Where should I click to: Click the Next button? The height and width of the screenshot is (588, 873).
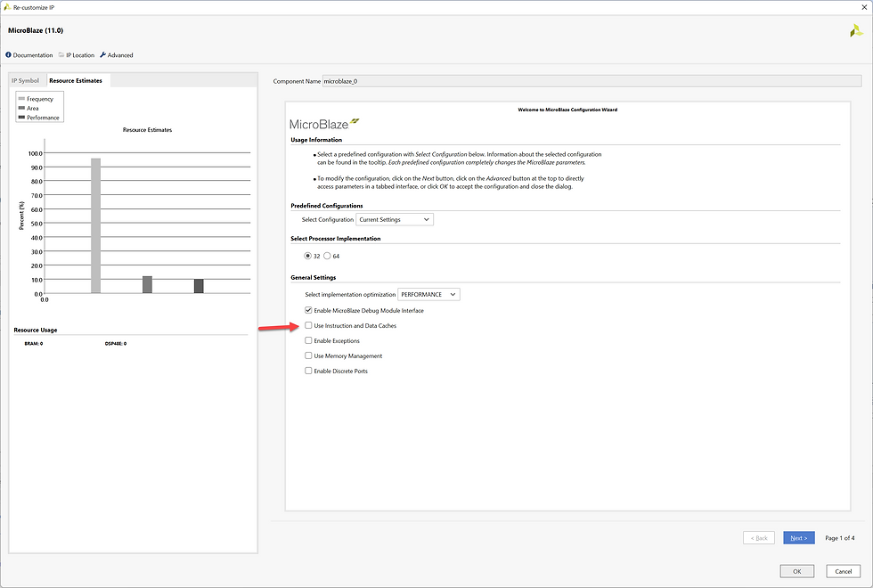pyautogui.click(x=798, y=538)
